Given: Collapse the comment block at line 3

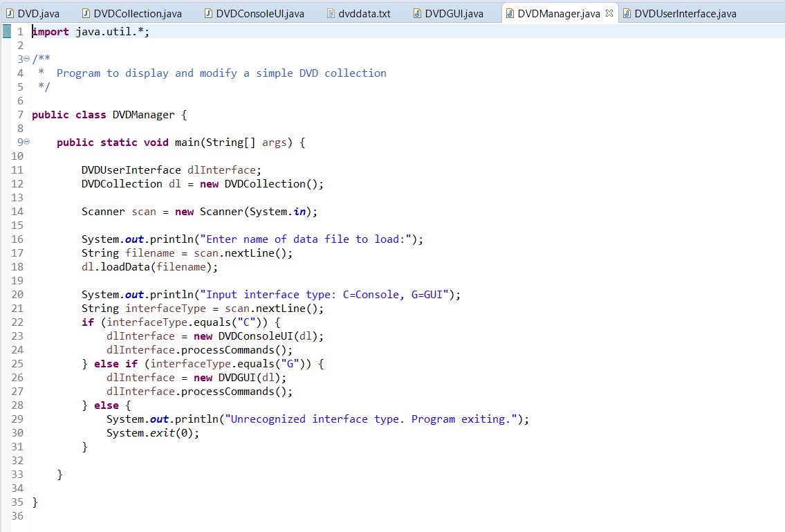Looking at the screenshot, I should tap(26, 59).
